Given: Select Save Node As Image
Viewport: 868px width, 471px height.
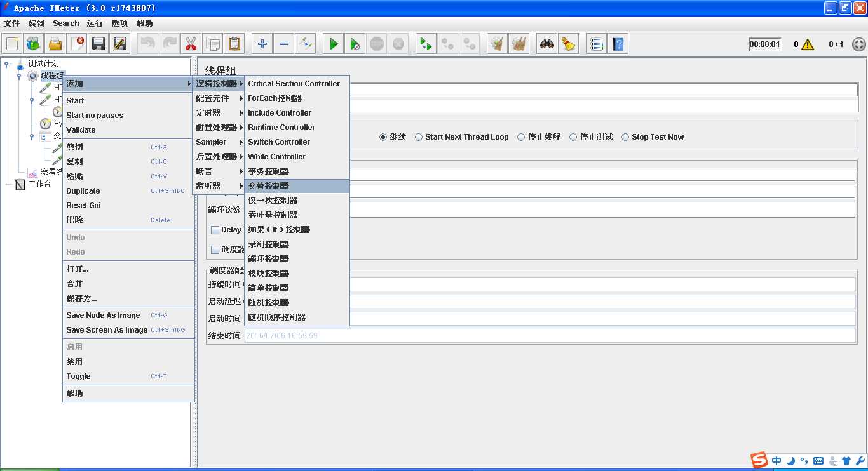Looking at the screenshot, I should point(129,315).
